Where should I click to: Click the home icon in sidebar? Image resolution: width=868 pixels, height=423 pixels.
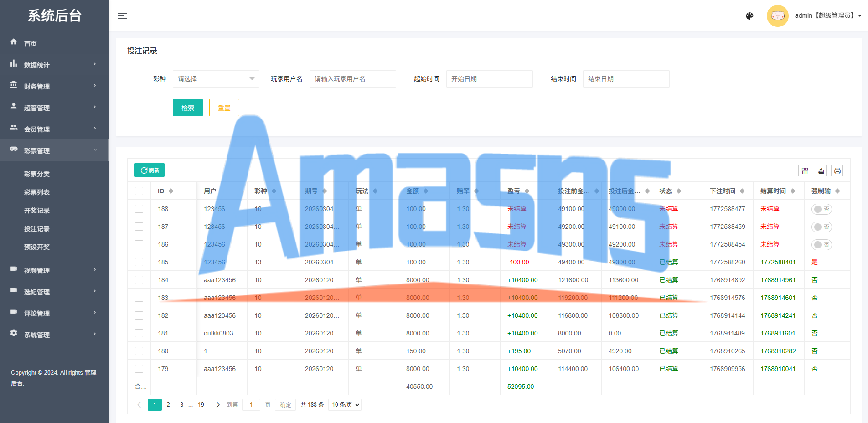(x=14, y=41)
